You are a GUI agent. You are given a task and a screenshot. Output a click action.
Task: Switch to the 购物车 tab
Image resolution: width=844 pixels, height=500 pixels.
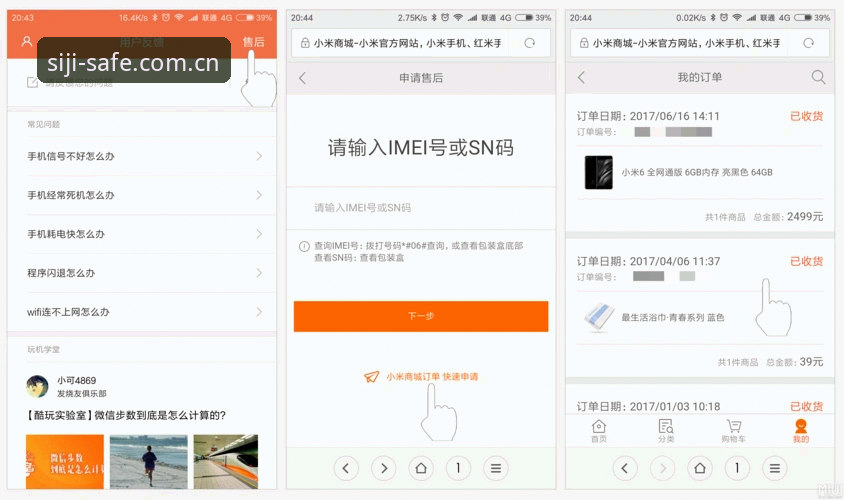734,431
